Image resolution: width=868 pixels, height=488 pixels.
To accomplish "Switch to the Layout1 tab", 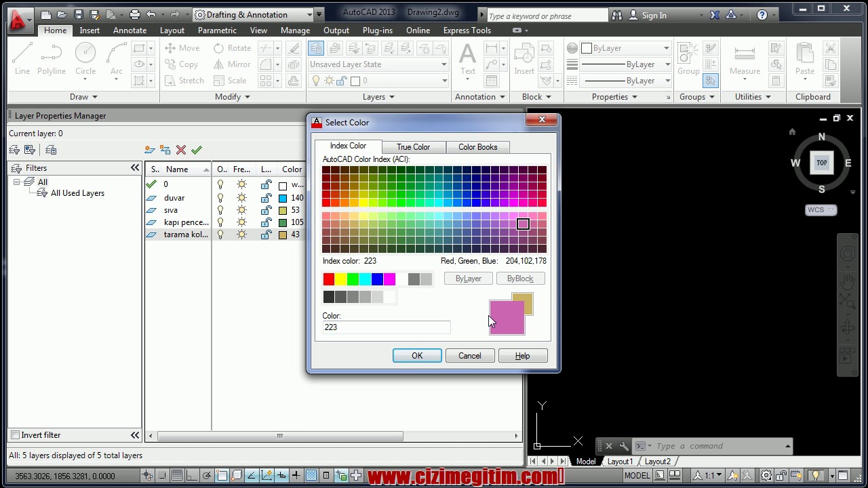I will (620, 462).
